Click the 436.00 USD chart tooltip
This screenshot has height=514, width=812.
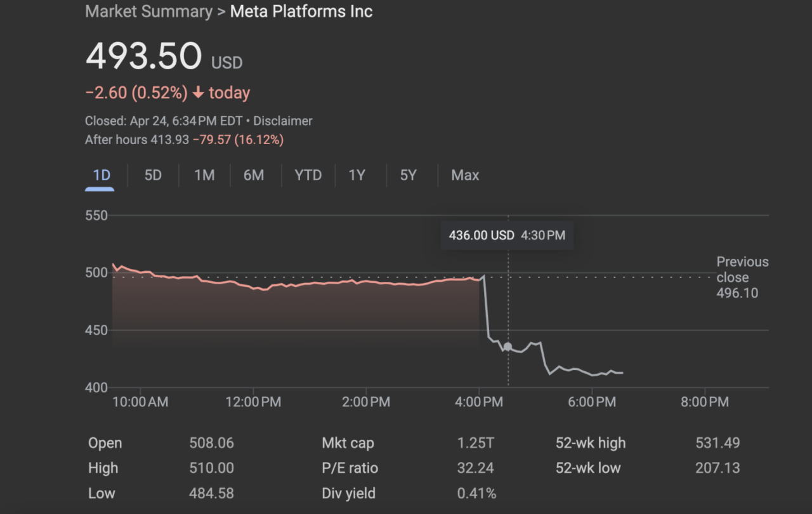click(x=507, y=235)
